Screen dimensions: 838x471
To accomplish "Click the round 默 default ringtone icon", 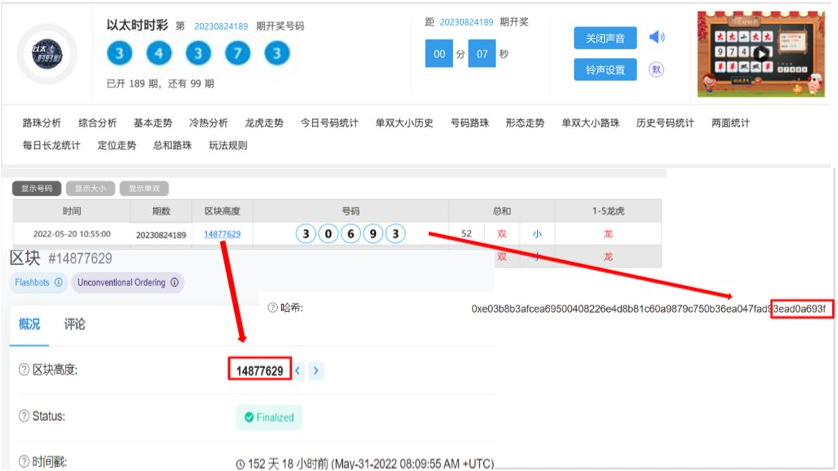I will [656, 69].
